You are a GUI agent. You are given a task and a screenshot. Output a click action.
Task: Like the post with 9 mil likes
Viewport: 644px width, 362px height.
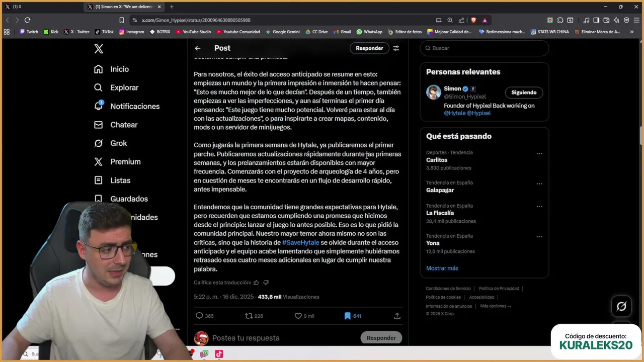point(298,316)
